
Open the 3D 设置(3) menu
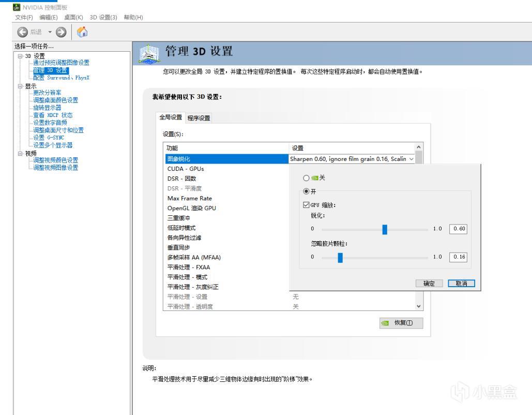click(x=103, y=17)
